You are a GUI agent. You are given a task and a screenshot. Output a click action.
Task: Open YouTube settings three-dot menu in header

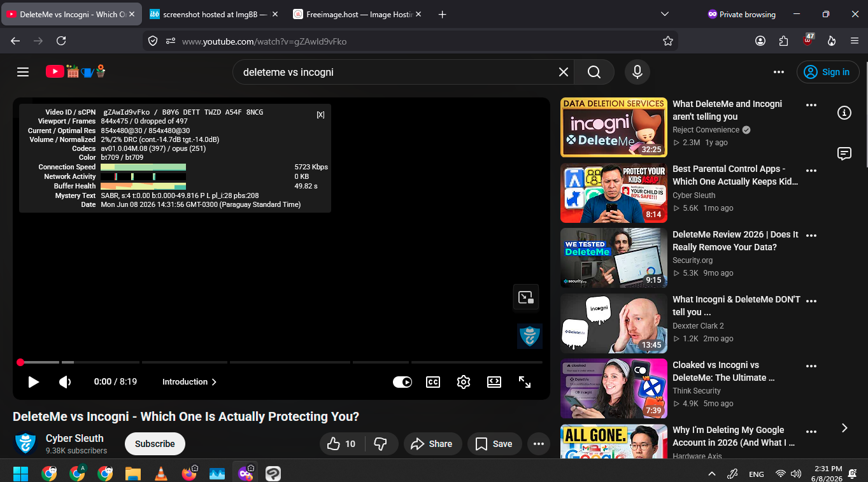779,72
